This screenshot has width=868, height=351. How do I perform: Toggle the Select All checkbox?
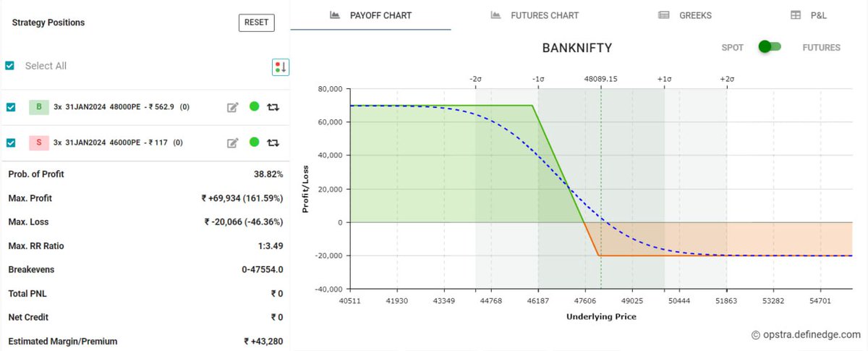9,66
